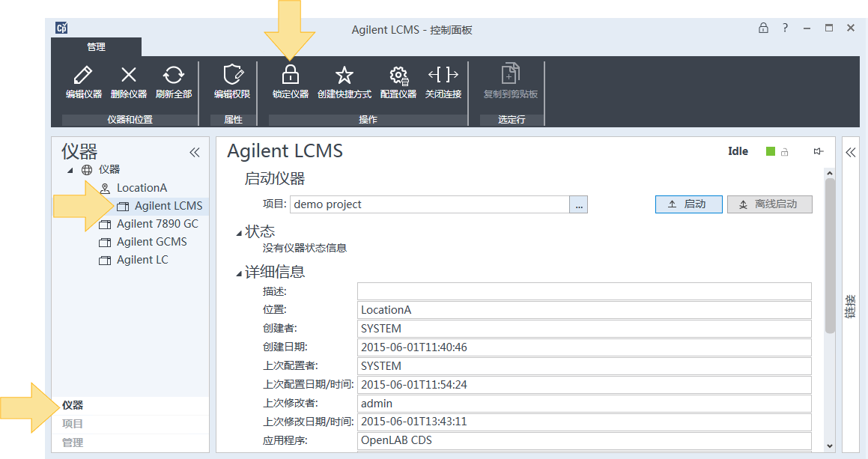The height and width of the screenshot is (459, 868).
Task: Click 创建快捷方式 star icon
Action: tap(344, 75)
